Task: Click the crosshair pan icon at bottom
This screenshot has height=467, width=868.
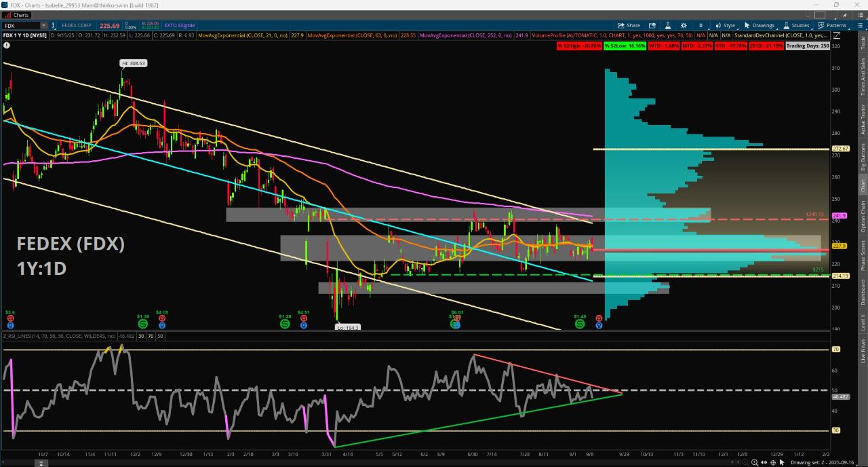Action: point(772,462)
